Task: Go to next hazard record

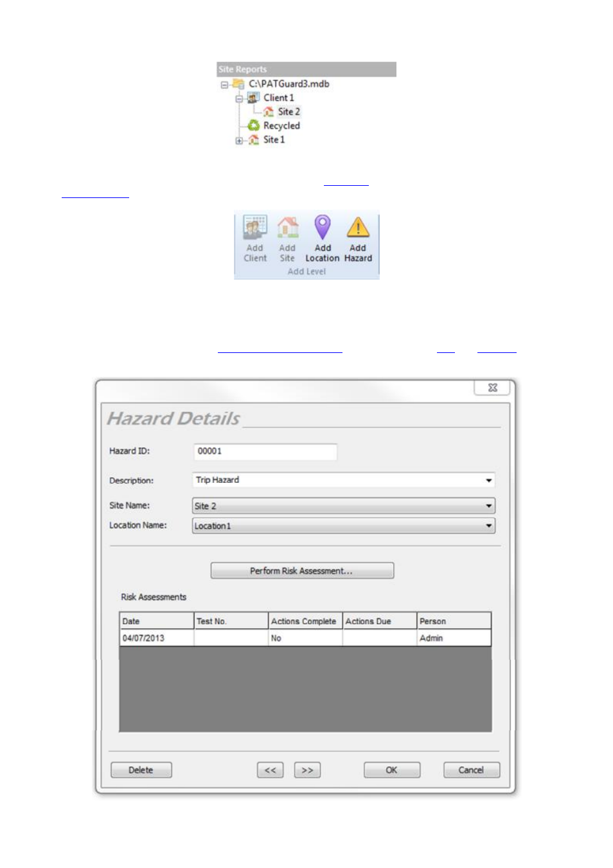Action: coord(307,770)
